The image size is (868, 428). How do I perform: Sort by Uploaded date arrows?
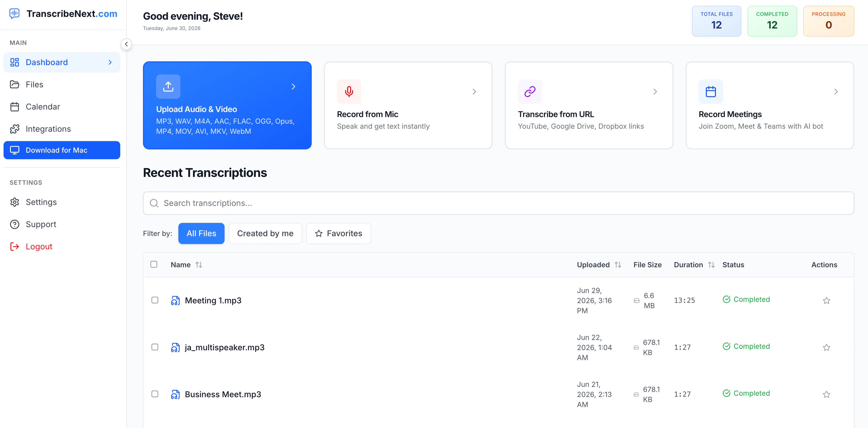(618, 265)
